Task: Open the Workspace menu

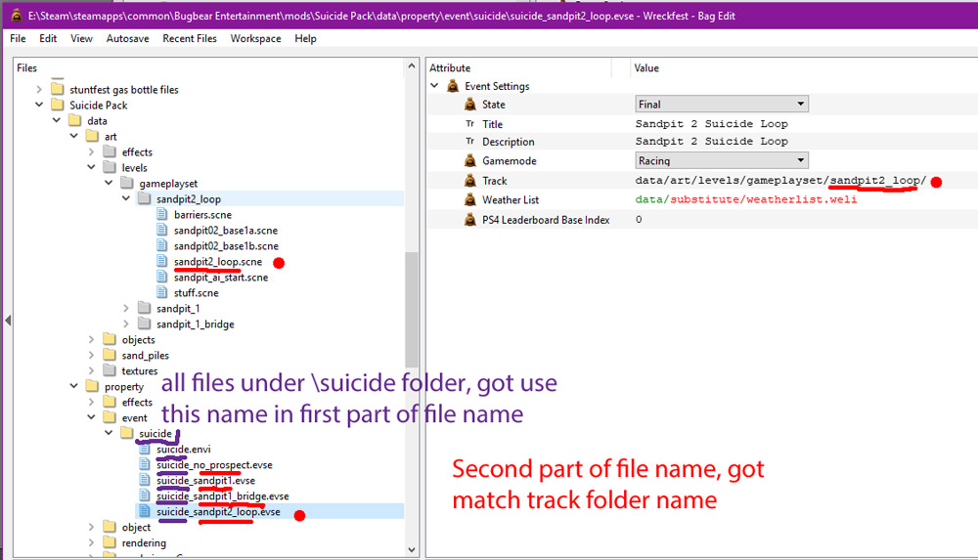Action: coord(255,39)
